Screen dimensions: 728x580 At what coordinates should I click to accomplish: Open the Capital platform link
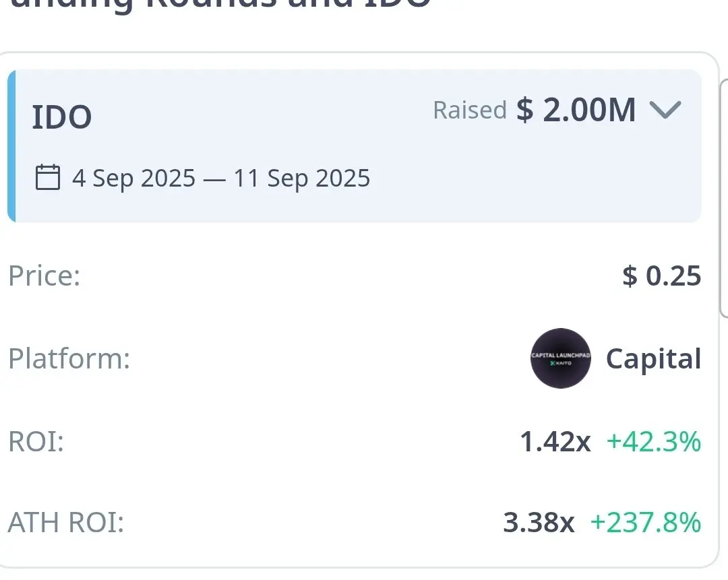(653, 358)
